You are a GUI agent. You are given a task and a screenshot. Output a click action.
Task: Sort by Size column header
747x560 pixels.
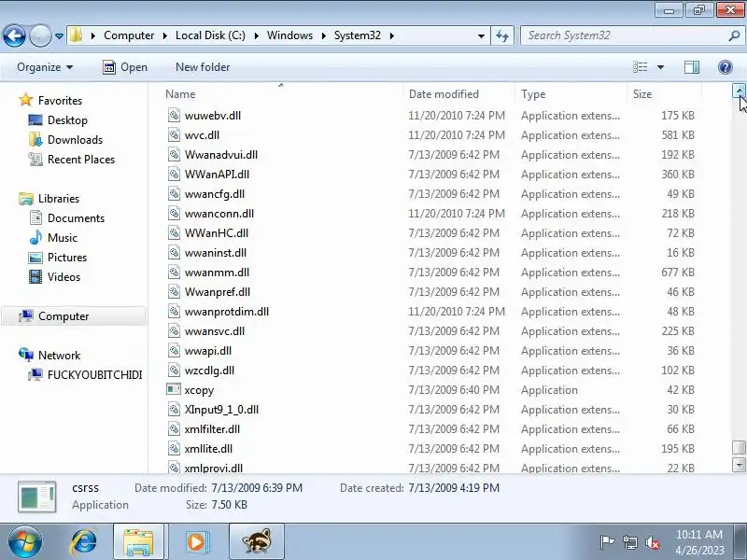pyautogui.click(x=642, y=94)
